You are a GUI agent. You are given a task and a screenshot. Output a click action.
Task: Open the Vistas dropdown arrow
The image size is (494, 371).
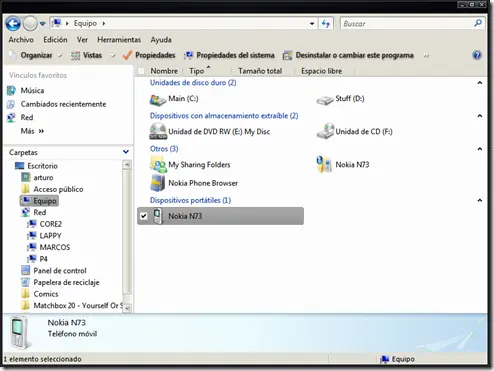[113, 56]
